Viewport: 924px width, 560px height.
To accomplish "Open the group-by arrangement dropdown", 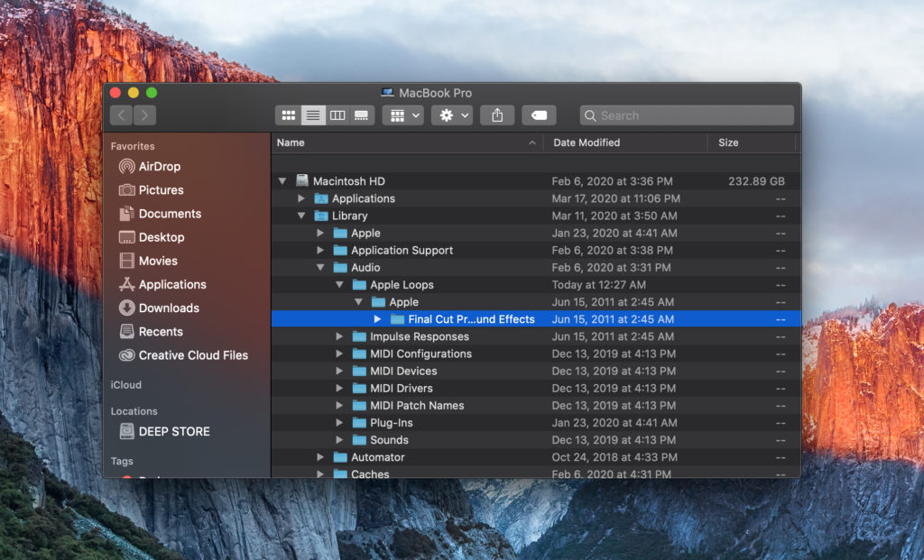I will pyautogui.click(x=402, y=115).
